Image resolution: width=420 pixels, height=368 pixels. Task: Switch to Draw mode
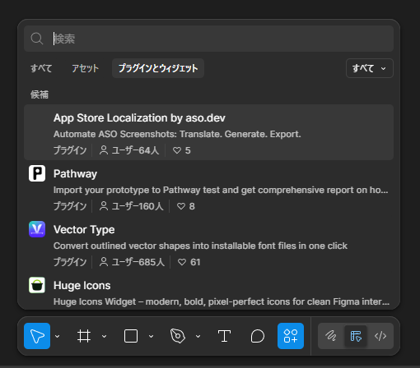pyautogui.click(x=331, y=336)
